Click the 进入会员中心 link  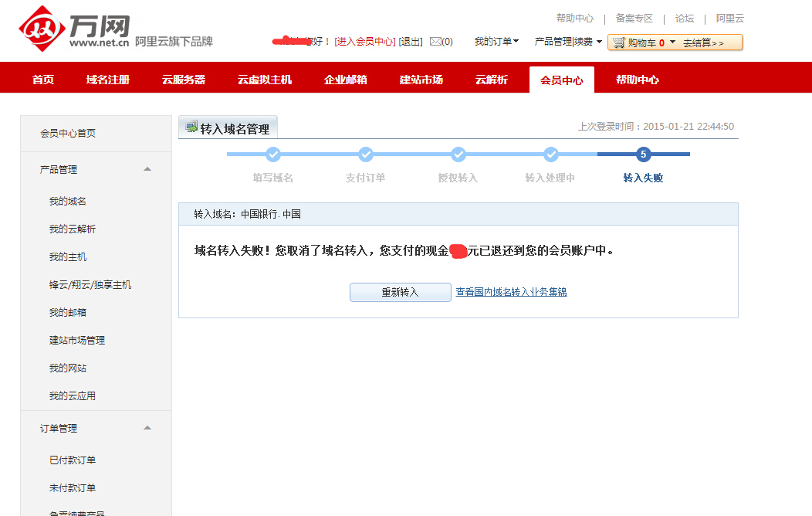(x=365, y=42)
